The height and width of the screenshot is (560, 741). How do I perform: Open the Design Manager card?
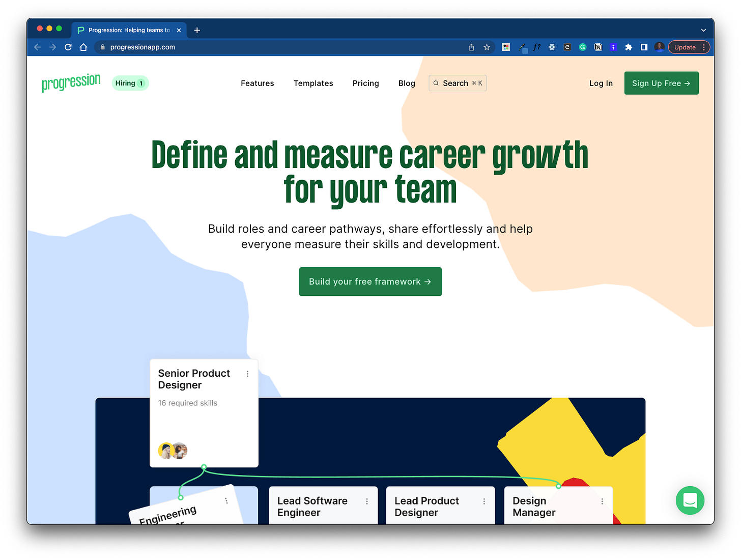coord(558,505)
